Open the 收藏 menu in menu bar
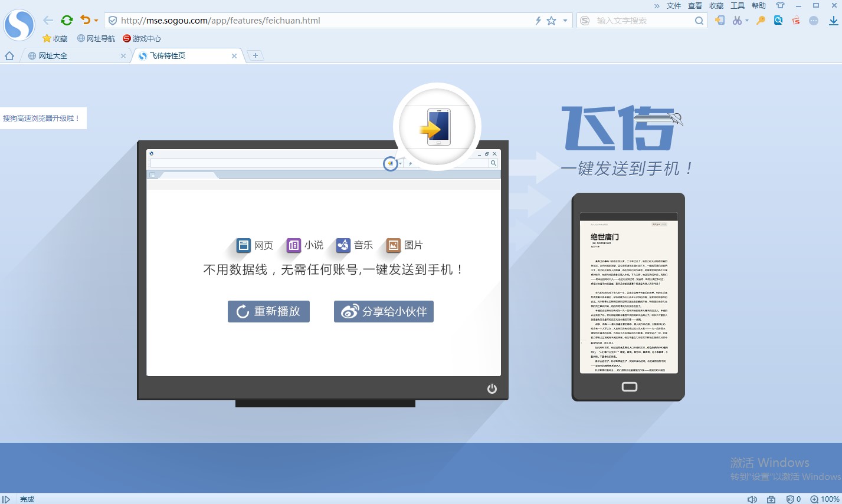842x504 pixels. tap(716, 6)
